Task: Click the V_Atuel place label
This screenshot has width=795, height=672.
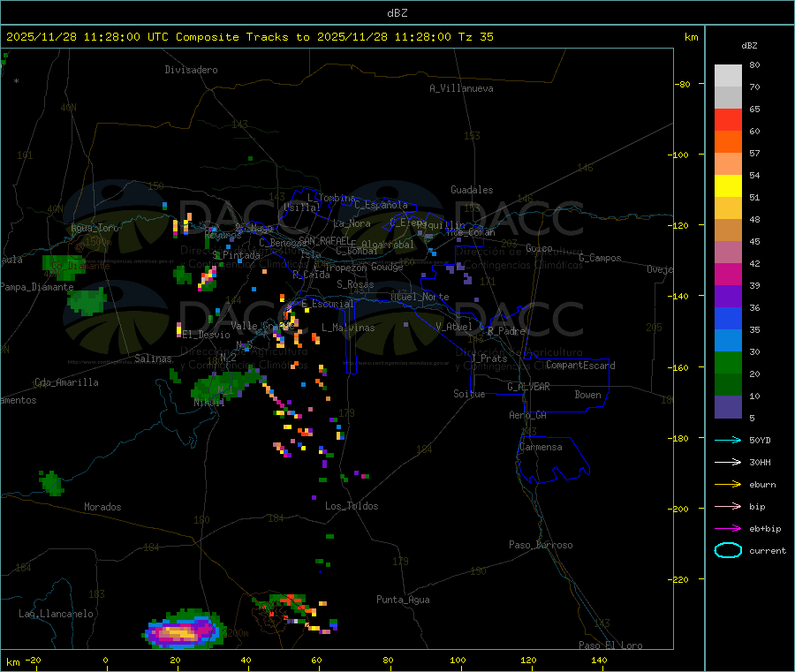Action: pos(454,327)
